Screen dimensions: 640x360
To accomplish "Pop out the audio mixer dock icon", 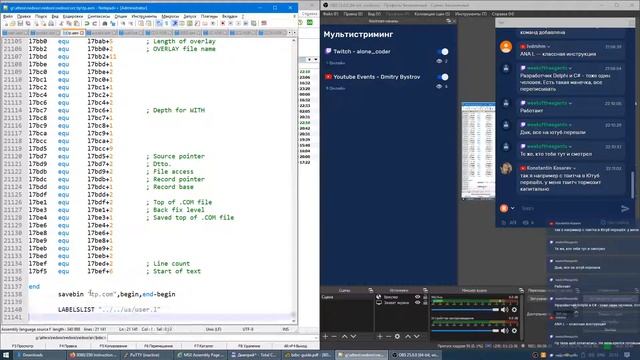I will coord(521,290).
